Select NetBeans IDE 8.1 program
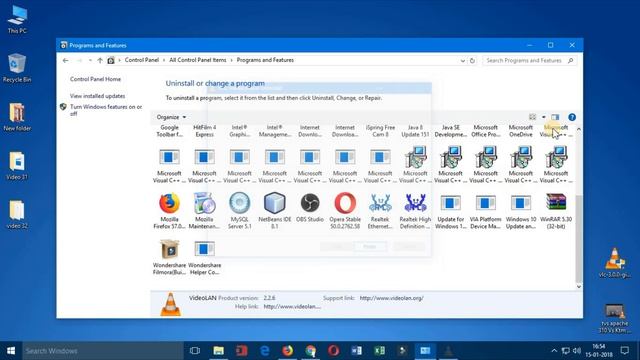 [x=275, y=211]
